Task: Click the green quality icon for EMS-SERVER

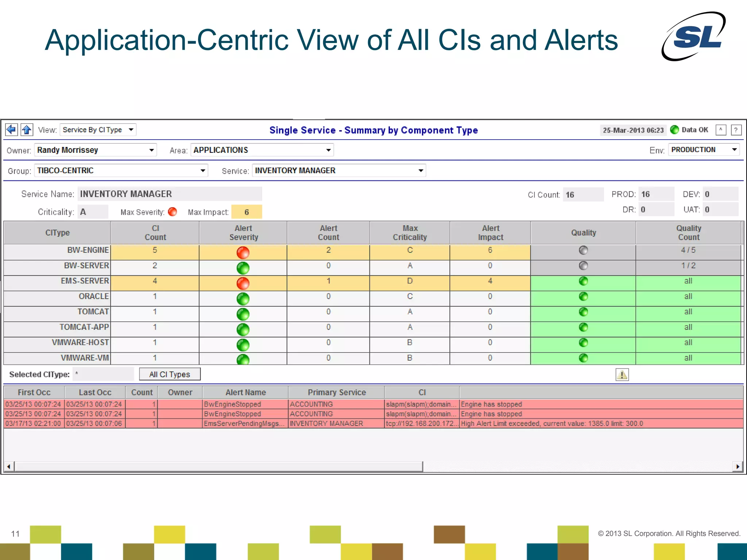Action: (583, 281)
